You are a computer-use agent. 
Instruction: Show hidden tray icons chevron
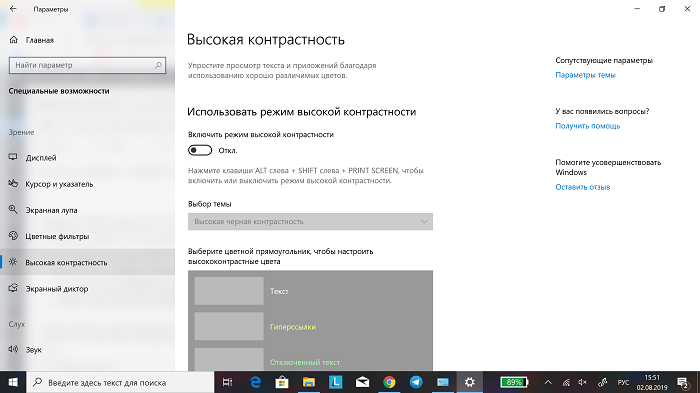pos(548,382)
